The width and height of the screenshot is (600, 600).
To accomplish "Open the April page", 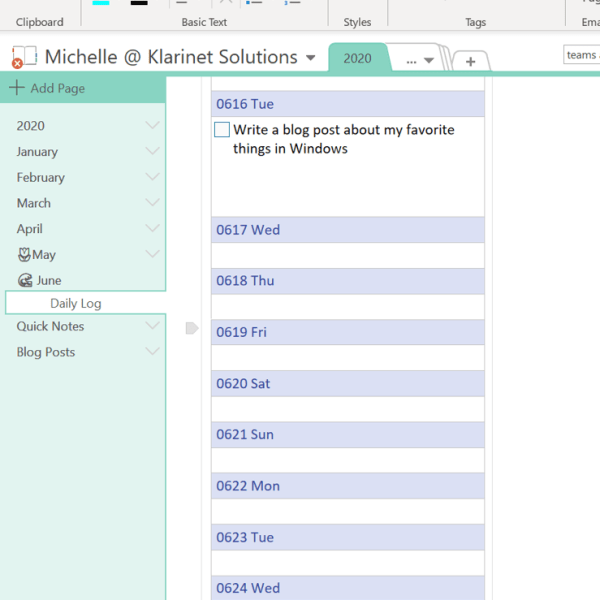I will coord(29,229).
